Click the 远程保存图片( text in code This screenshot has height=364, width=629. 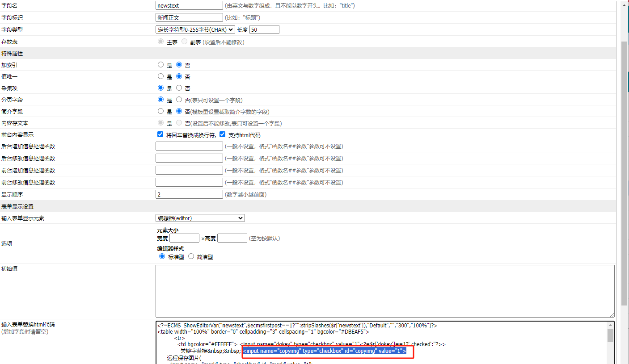[185, 358]
